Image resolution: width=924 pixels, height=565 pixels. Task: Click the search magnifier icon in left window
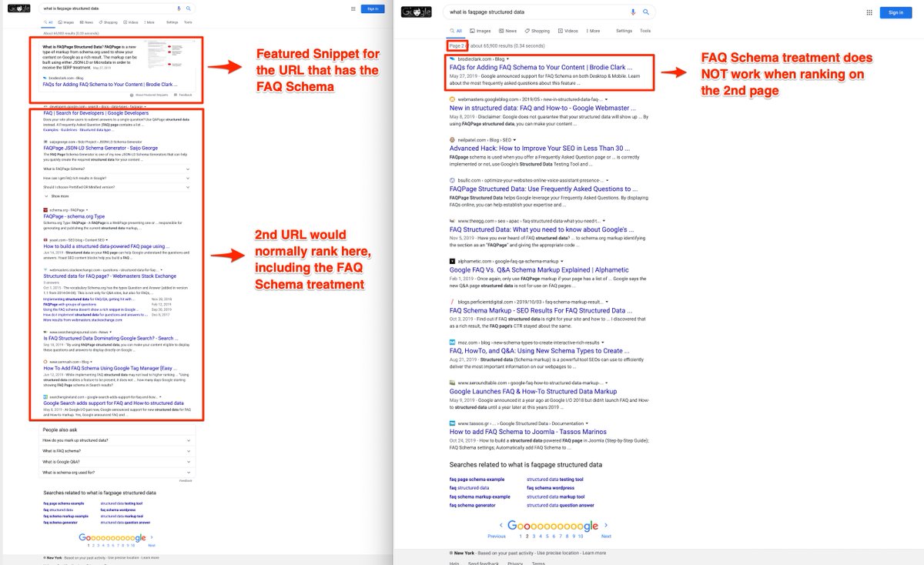pos(188,8)
